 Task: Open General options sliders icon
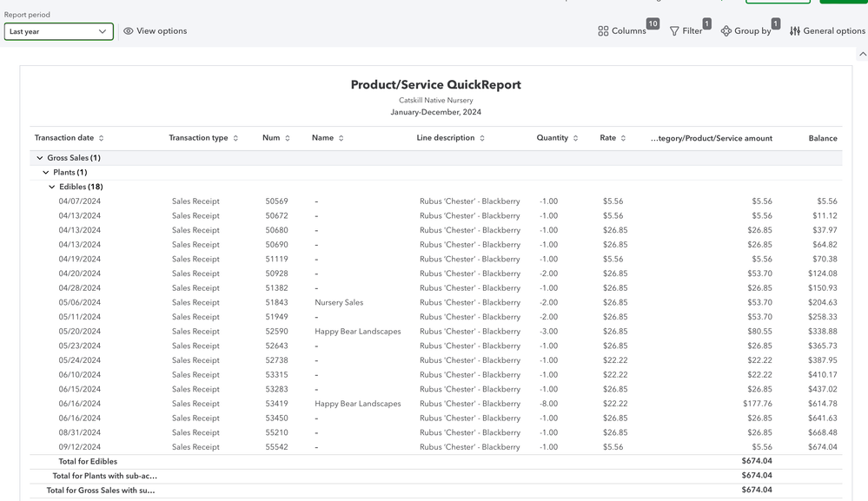pos(795,31)
